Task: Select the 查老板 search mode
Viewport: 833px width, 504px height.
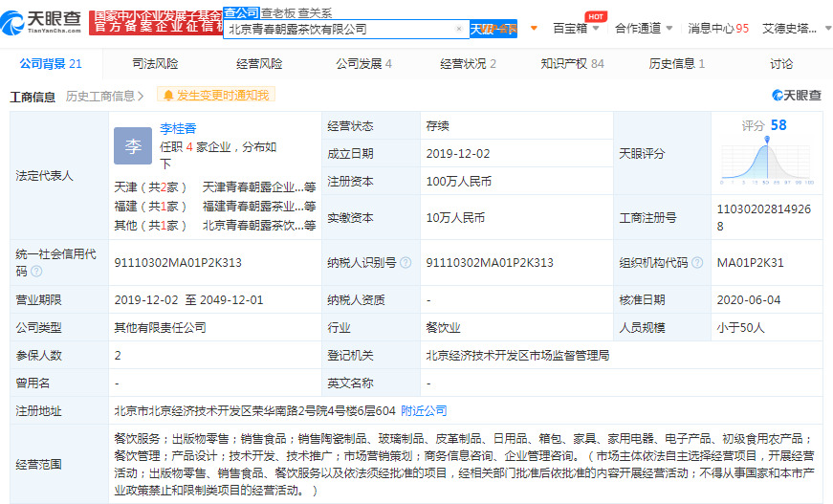Action: [278, 13]
